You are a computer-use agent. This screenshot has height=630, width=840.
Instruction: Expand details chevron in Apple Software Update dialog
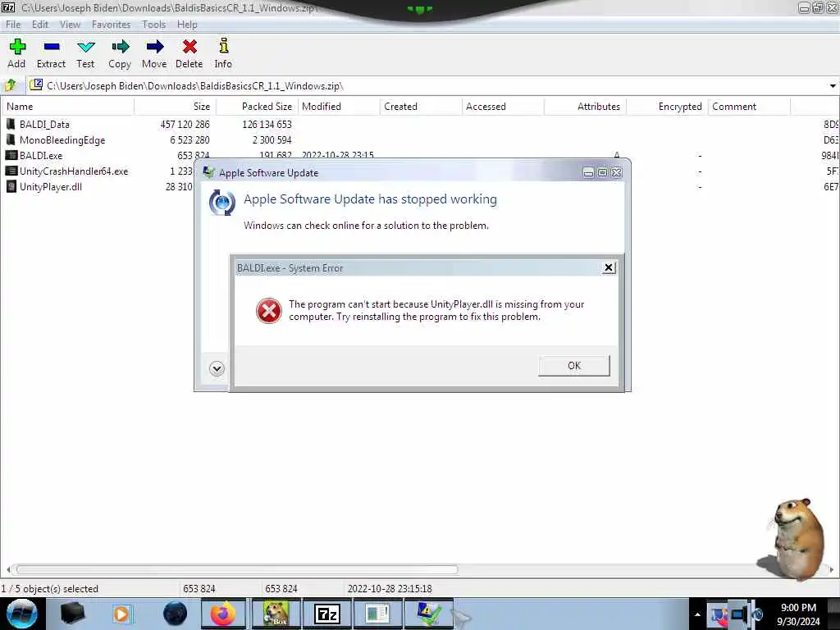point(217,368)
